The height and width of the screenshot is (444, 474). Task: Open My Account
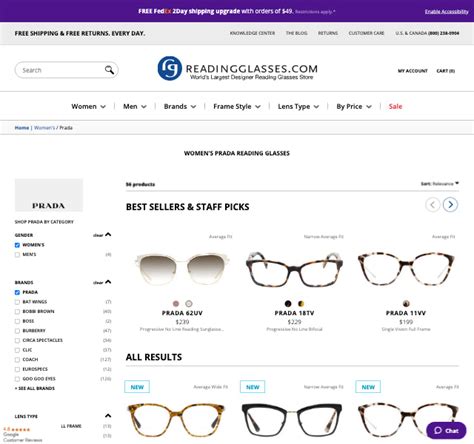click(412, 71)
